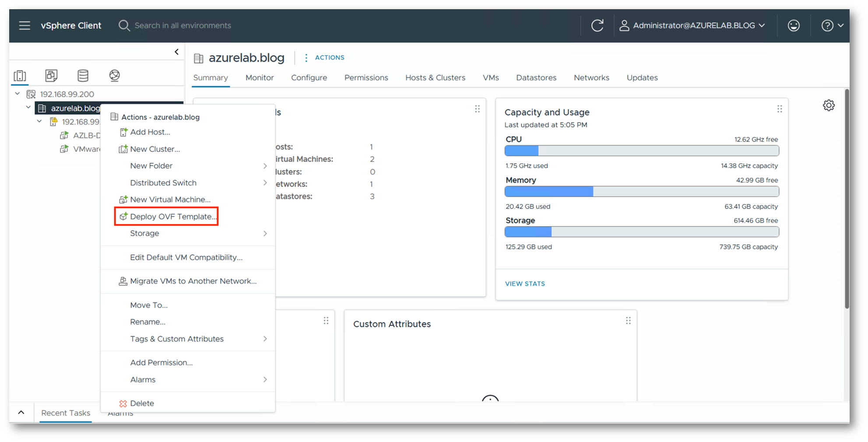
Task: Collapse the 192.168.99.200 vCenter tree node
Action: click(18, 94)
